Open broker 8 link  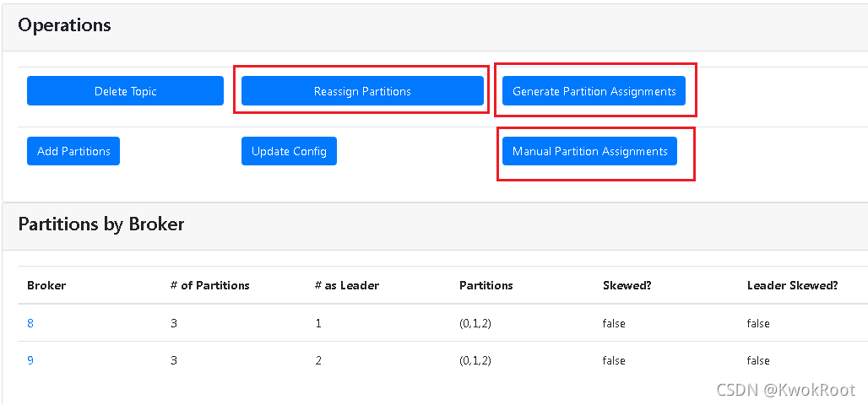point(30,323)
